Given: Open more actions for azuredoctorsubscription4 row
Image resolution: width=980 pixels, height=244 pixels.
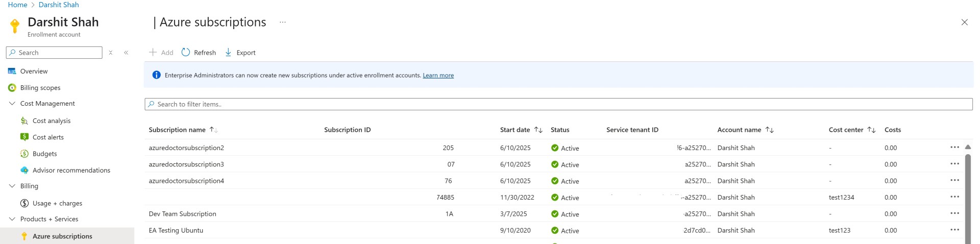Looking at the screenshot, I should pyautogui.click(x=954, y=180).
